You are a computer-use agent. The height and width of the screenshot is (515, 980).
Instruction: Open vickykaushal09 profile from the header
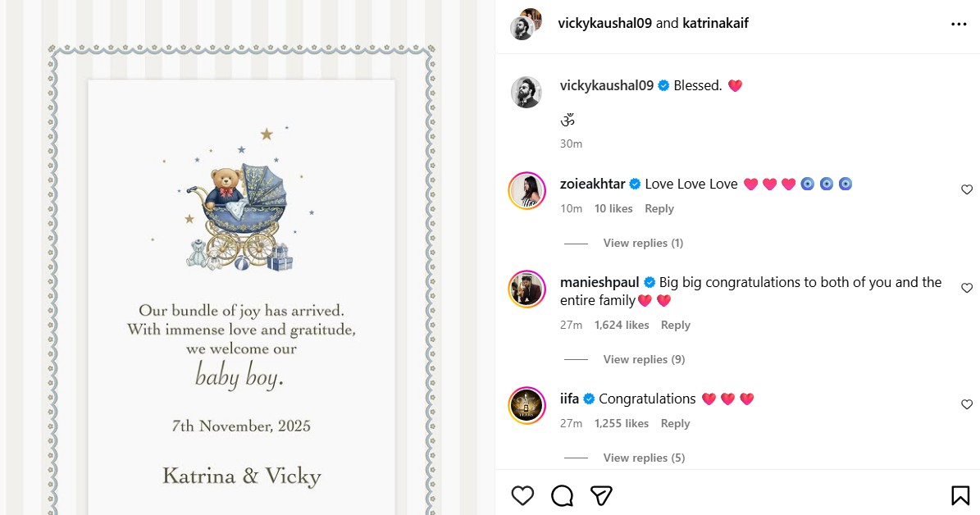604,23
